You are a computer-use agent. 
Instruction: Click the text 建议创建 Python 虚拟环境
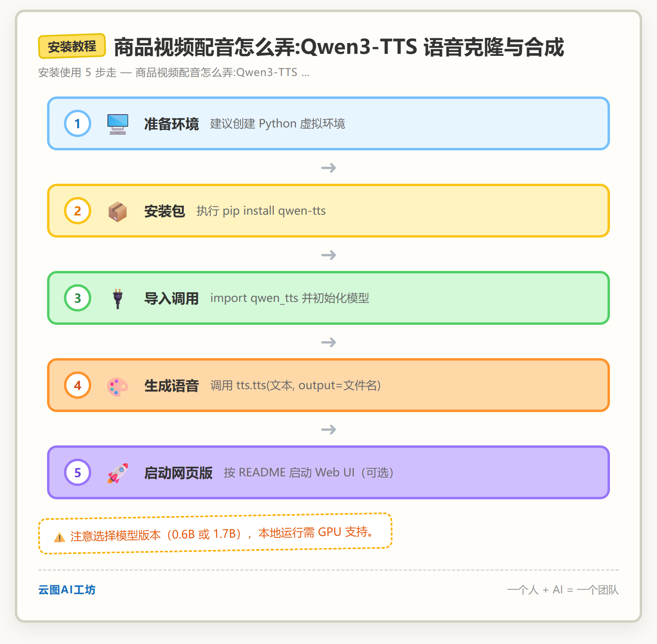click(277, 124)
